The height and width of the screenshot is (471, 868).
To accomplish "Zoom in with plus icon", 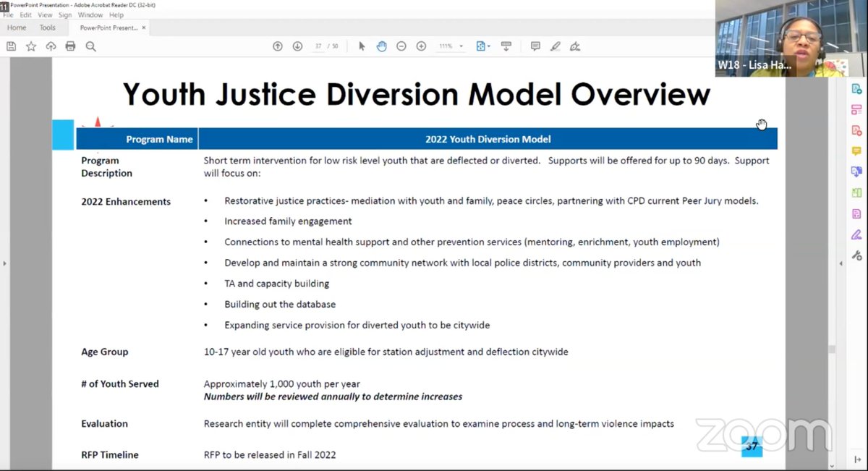I will pyautogui.click(x=421, y=46).
